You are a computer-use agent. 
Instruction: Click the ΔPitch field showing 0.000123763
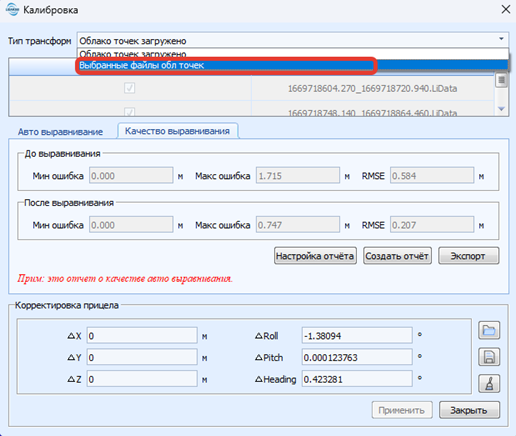pyautogui.click(x=357, y=357)
